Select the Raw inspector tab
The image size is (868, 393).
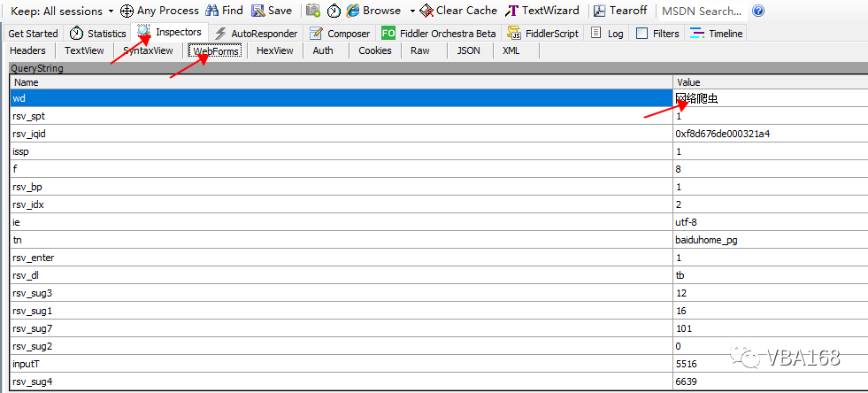point(420,50)
